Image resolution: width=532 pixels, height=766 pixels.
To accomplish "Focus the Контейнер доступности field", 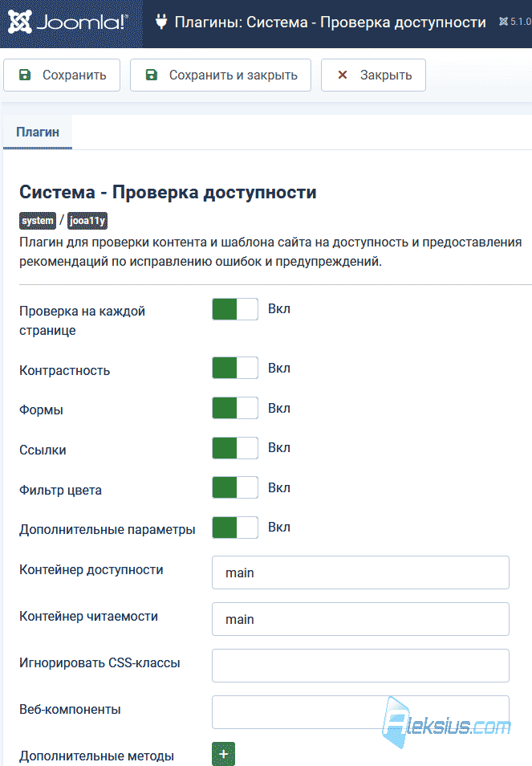I will 361,572.
